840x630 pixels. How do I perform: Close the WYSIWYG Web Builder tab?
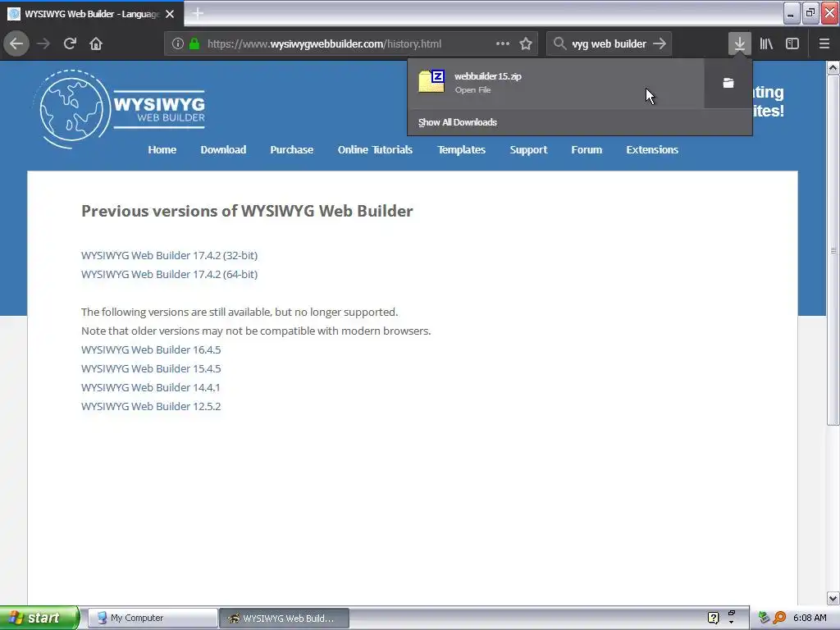tap(170, 14)
